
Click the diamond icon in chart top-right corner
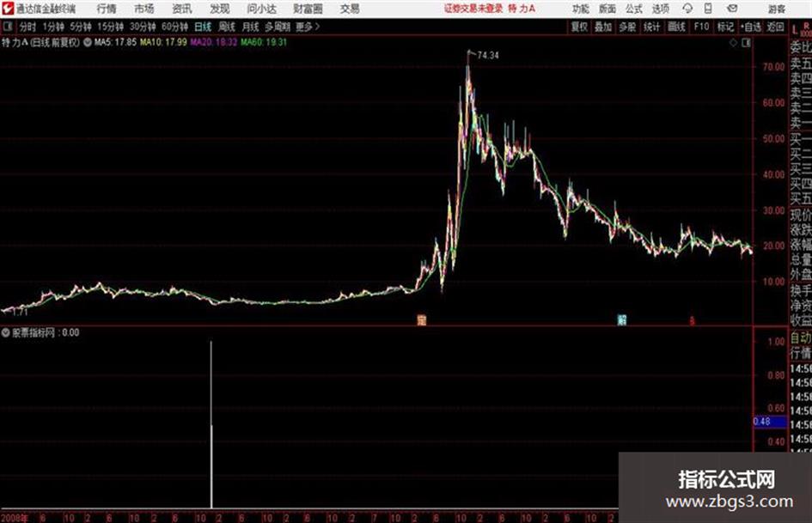pos(733,43)
